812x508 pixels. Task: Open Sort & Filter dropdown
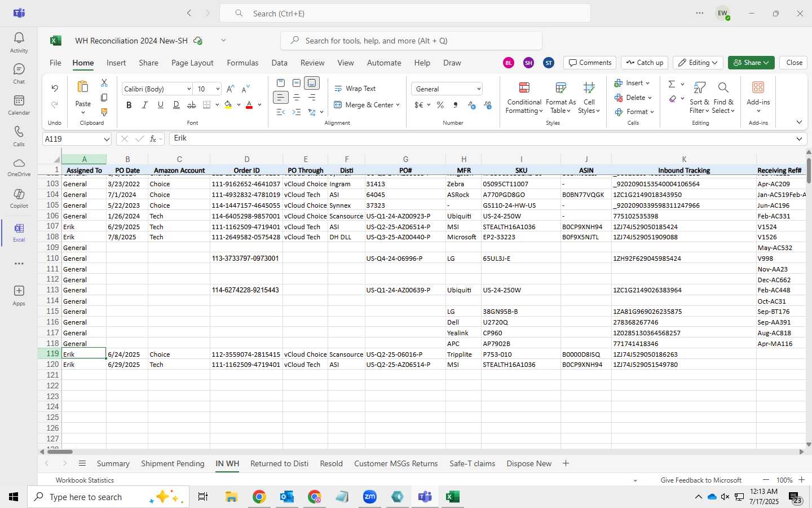[699, 97]
